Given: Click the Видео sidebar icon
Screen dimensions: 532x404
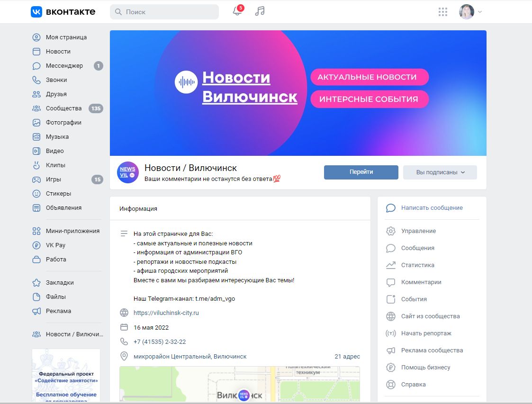Looking at the screenshot, I should pyautogui.click(x=36, y=151).
